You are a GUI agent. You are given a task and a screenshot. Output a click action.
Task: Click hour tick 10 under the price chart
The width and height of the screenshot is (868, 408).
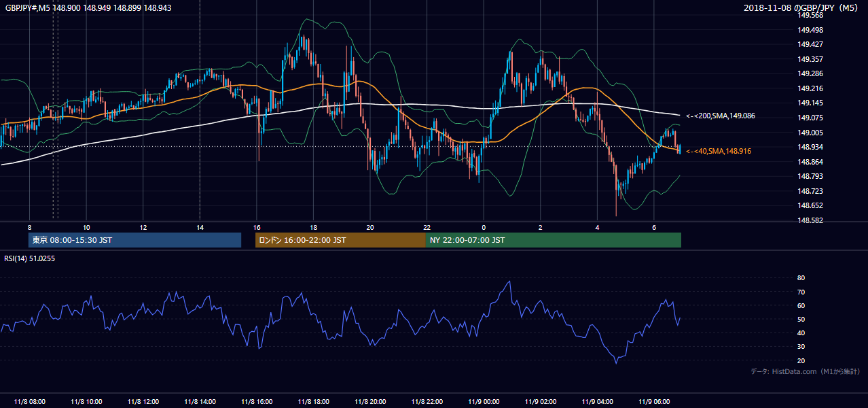click(x=86, y=227)
